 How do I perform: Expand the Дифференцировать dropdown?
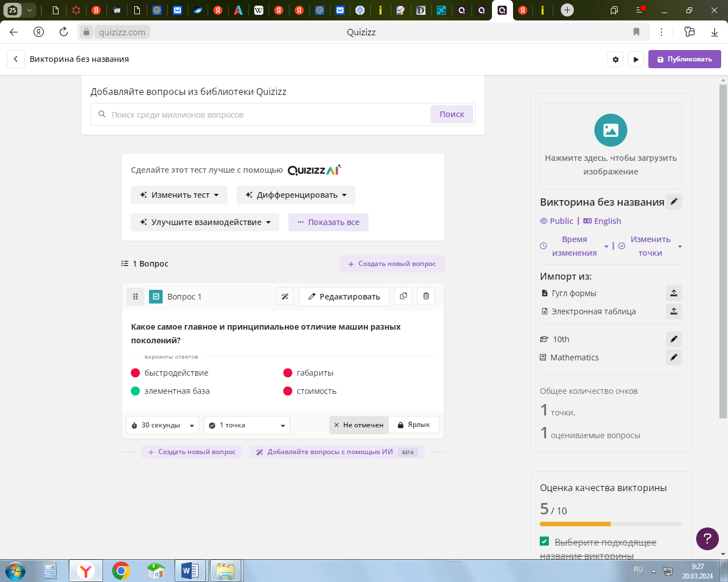pos(296,195)
